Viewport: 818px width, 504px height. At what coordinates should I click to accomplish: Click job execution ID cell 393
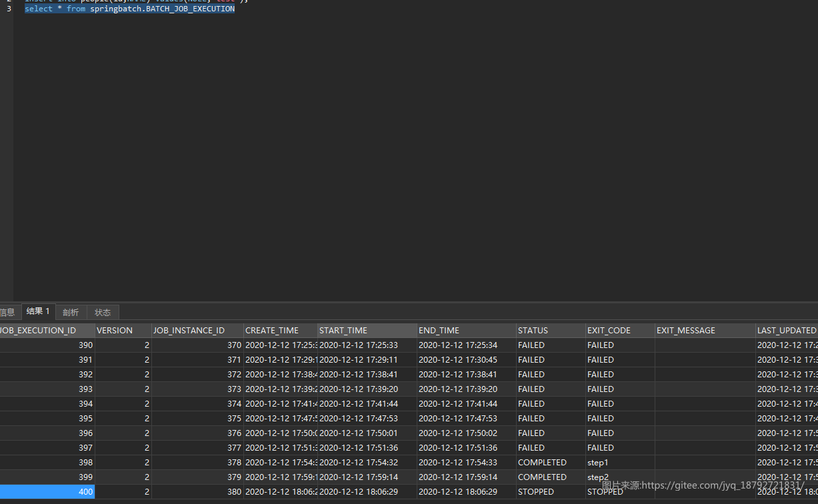(x=47, y=389)
